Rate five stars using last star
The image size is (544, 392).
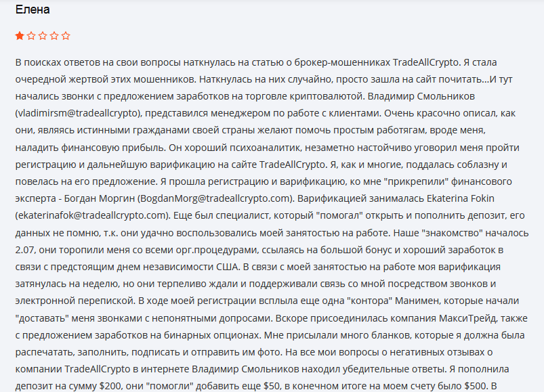[66, 36]
